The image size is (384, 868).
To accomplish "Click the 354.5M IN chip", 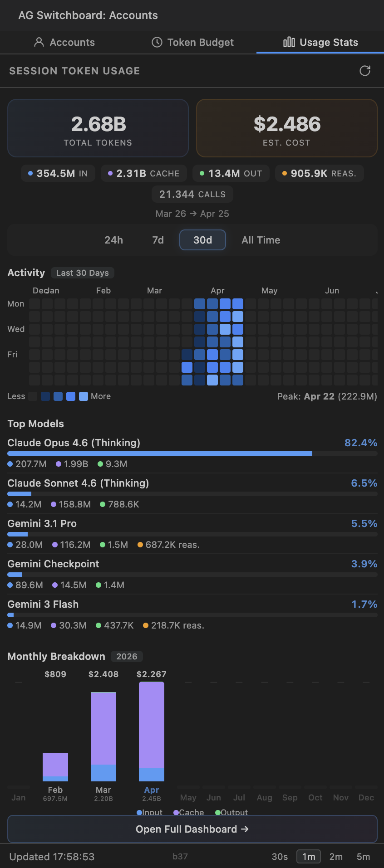I will pyautogui.click(x=58, y=173).
